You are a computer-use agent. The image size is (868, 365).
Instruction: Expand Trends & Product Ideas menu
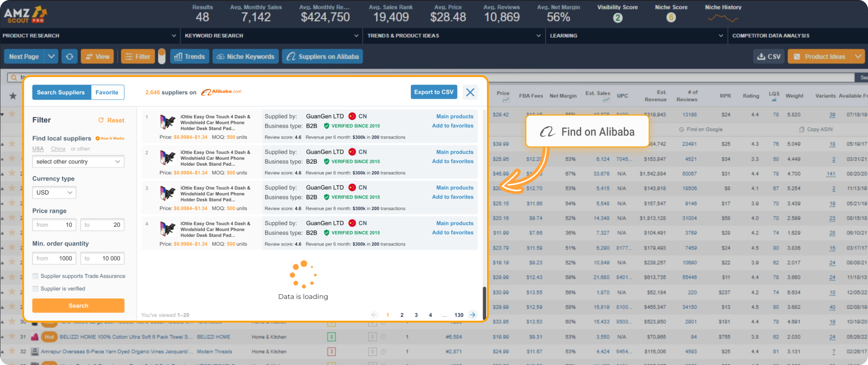[454, 36]
